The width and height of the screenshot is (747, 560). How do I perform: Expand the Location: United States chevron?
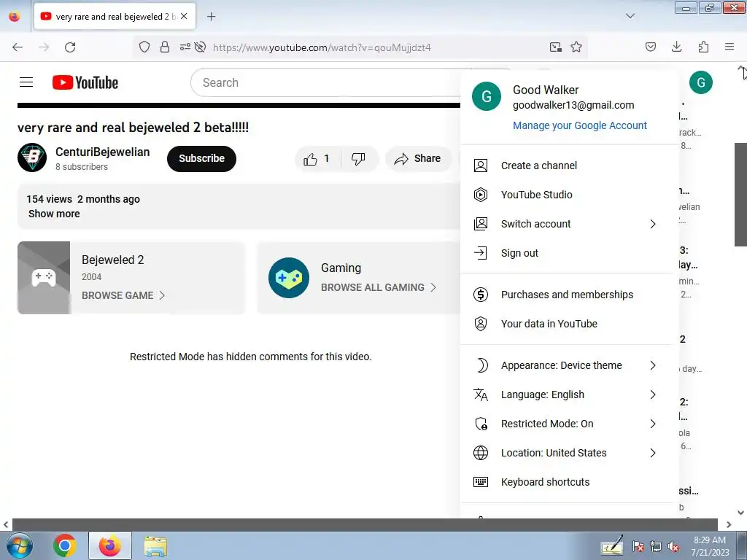[x=653, y=453]
